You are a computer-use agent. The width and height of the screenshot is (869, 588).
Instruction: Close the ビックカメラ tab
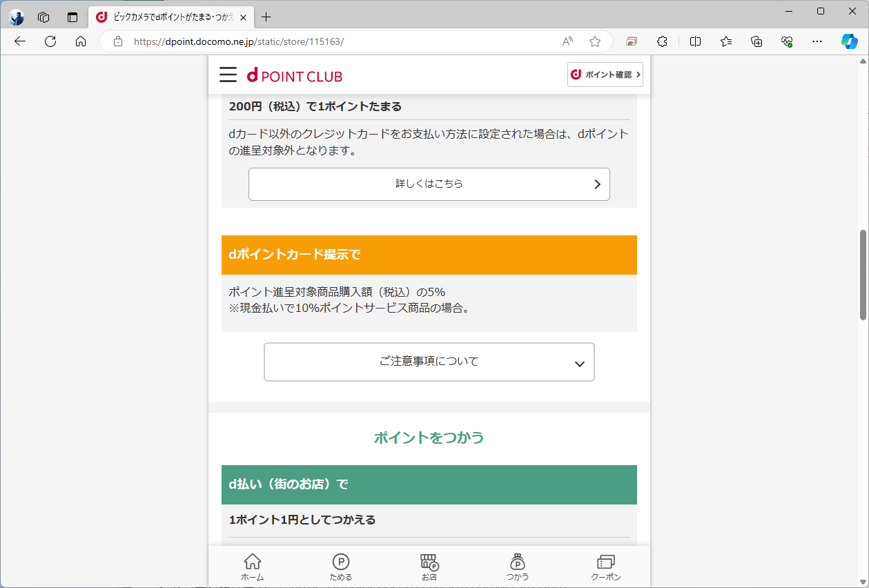pyautogui.click(x=243, y=17)
